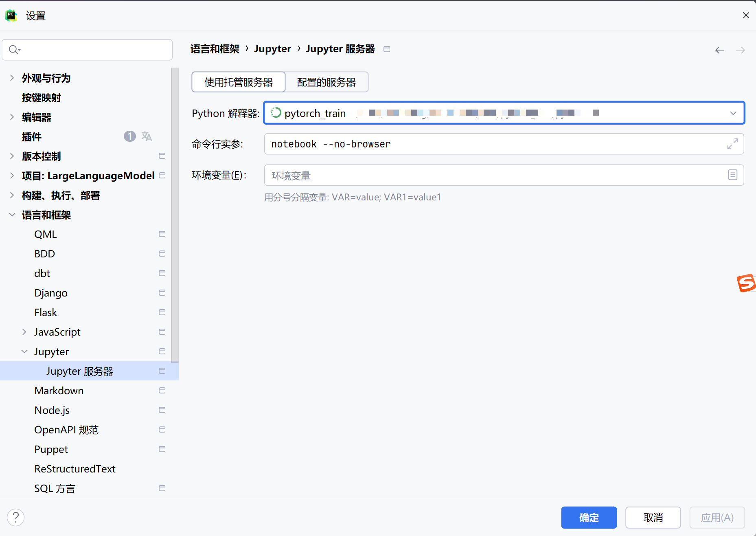Click the 命令行实参 text field
756x536 pixels.
504,144
